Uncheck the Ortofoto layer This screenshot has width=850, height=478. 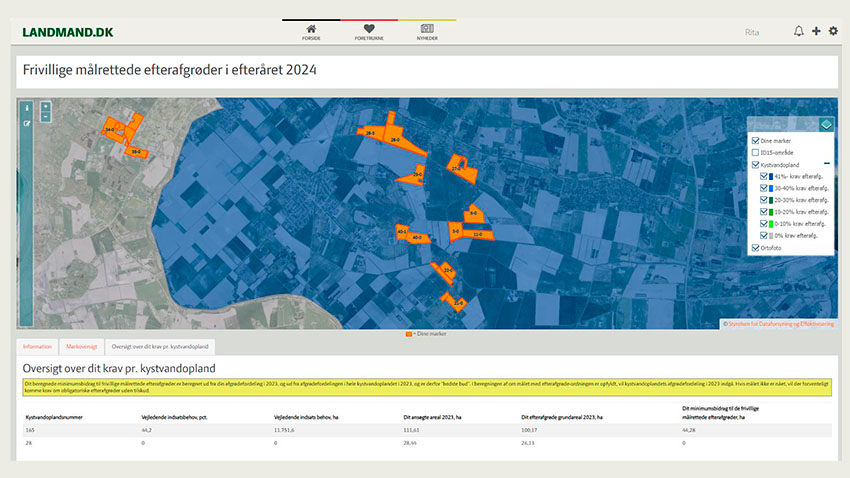click(x=756, y=248)
